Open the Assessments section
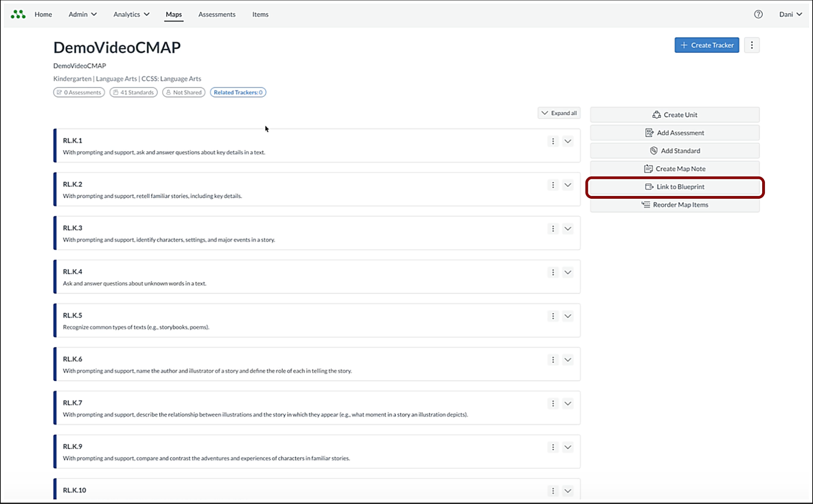Viewport: 813px width, 504px height. (217, 14)
